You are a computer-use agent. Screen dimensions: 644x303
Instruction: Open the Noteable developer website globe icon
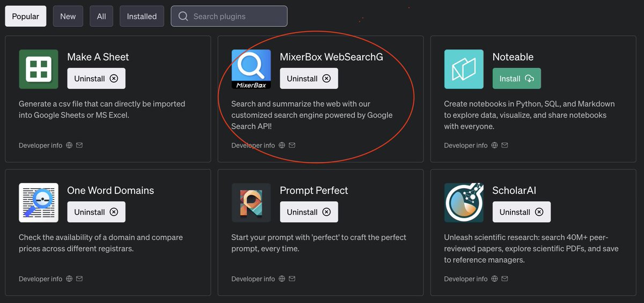pyautogui.click(x=494, y=145)
